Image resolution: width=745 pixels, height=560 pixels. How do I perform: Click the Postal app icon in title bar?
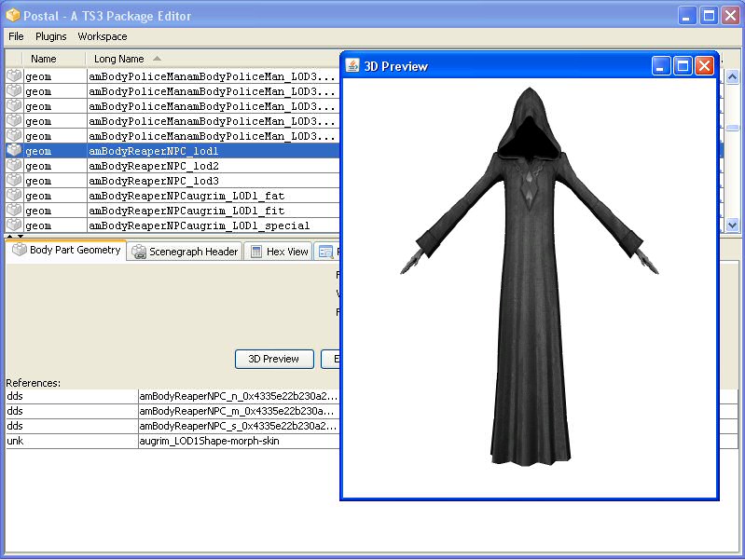point(11,16)
